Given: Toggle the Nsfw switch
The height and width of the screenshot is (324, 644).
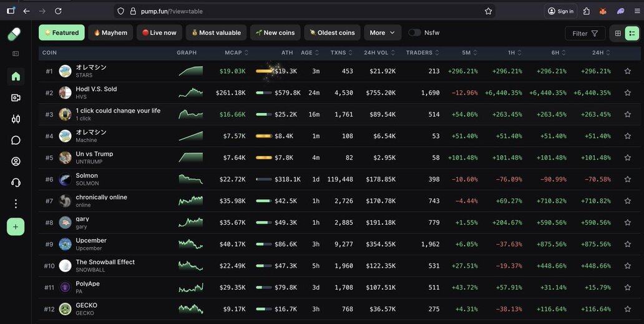Looking at the screenshot, I should point(414,32).
